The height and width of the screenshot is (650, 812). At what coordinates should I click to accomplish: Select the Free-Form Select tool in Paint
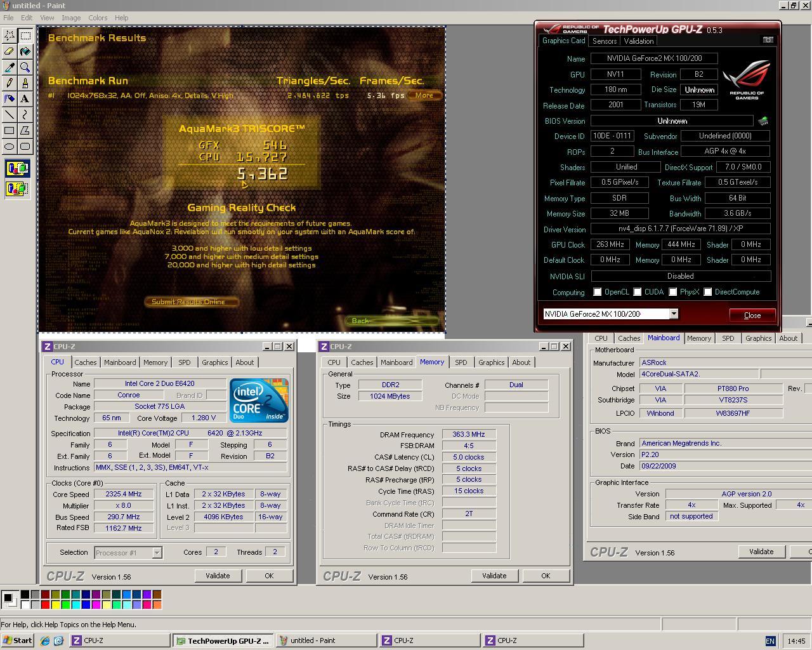[x=10, y=36]
